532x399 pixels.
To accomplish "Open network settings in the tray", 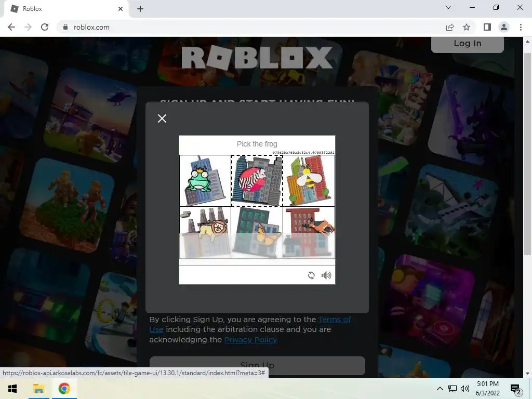I will coord(453,389).
